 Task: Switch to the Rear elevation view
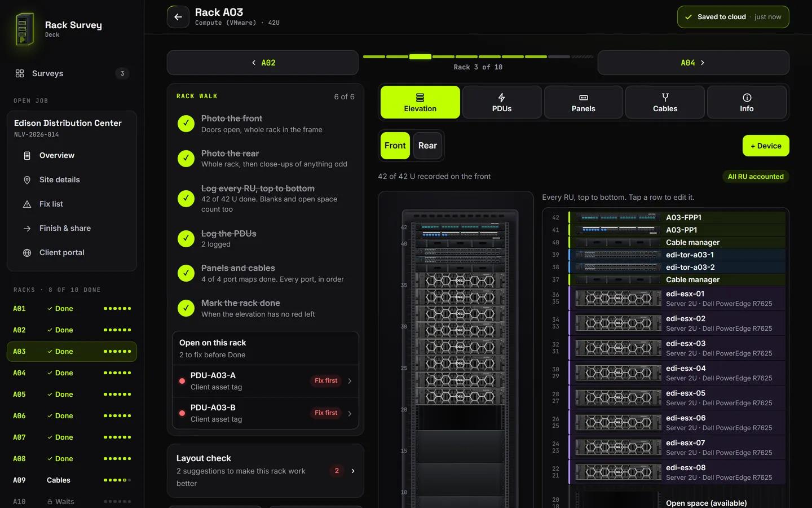coord(427,146)
